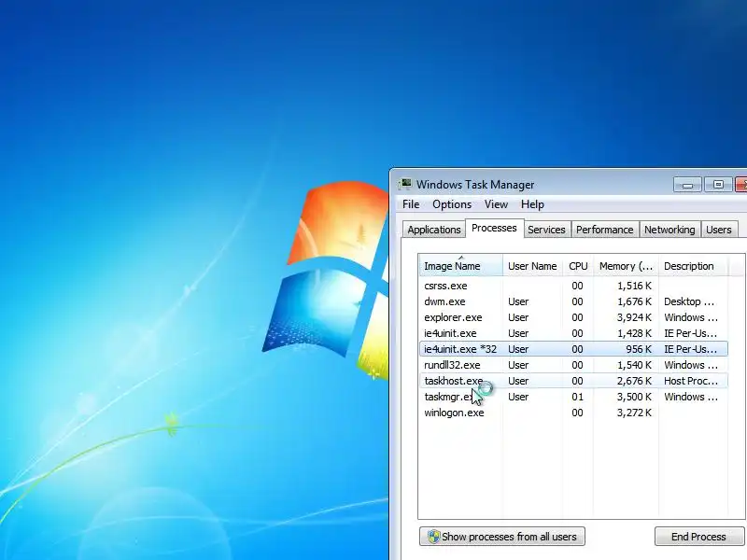Click the Task Manager title bar icon
Screen dimensions: 747x560
coord(405,184)
